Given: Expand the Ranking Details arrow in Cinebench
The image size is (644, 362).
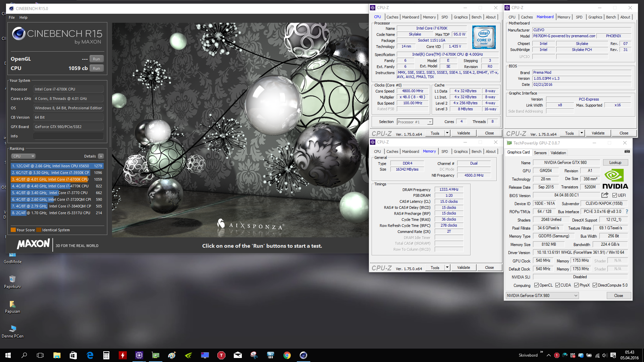Looking at the screenshot, I should [101, 156].
